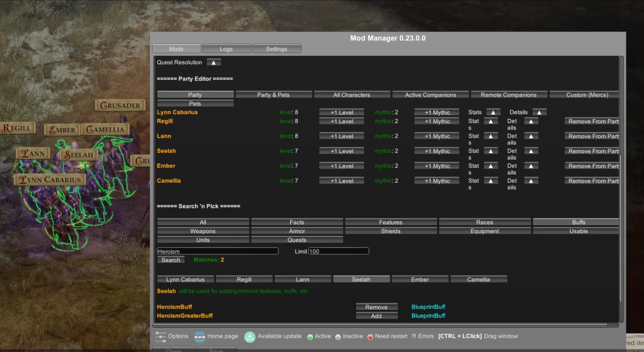Image resolution: width=644 pixels, height=352 pixels.
Task: Click the Options sliders icon
Action: coord(160,337)
